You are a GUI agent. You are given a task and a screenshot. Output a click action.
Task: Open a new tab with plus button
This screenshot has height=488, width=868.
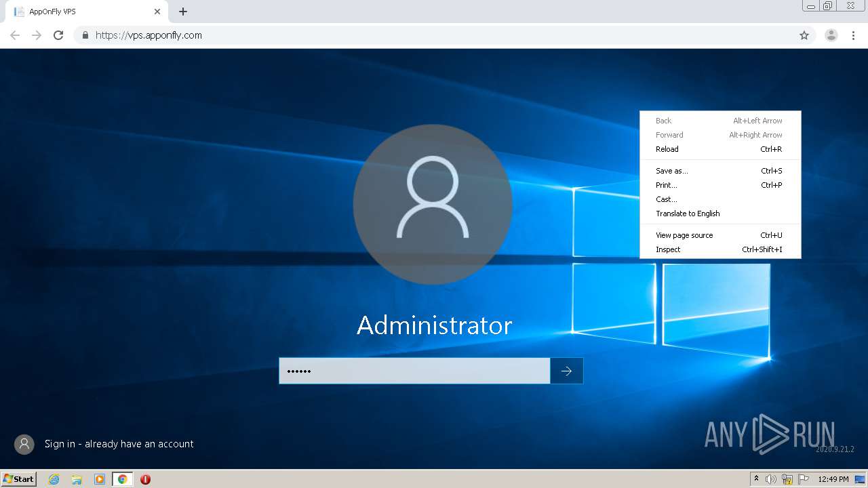tap(183, 12)
